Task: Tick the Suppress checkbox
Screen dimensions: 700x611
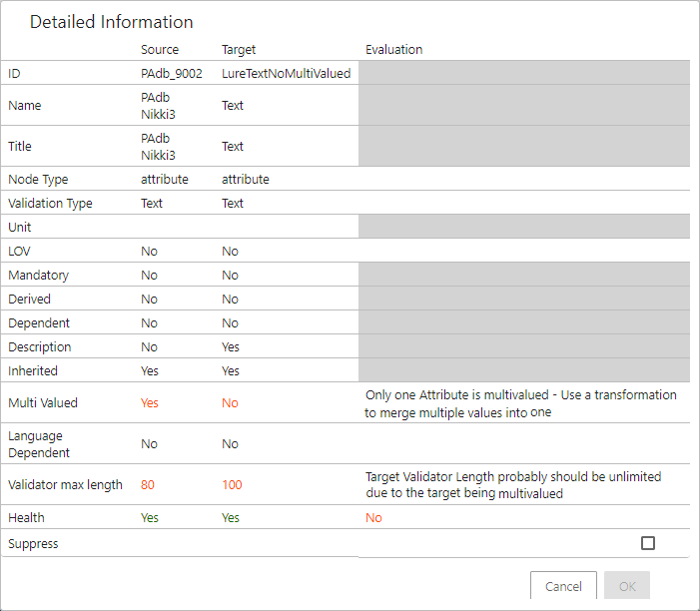Action: pos(648,543)
